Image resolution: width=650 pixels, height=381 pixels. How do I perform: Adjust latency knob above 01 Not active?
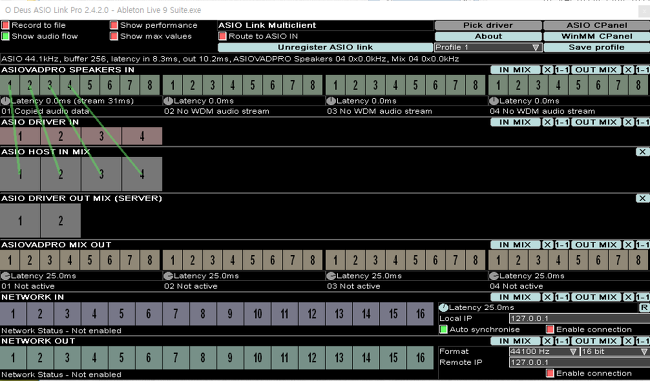pos(5,276)
